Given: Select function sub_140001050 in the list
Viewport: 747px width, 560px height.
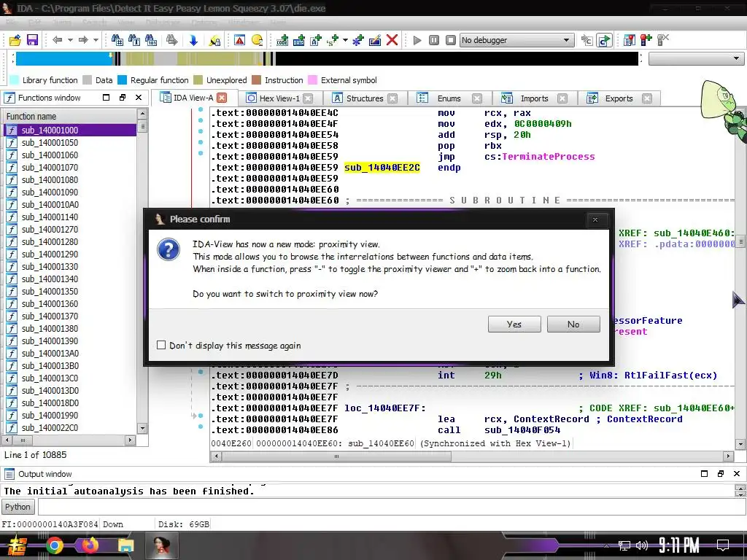Looking at the screenshot, I should pos(71,142).
